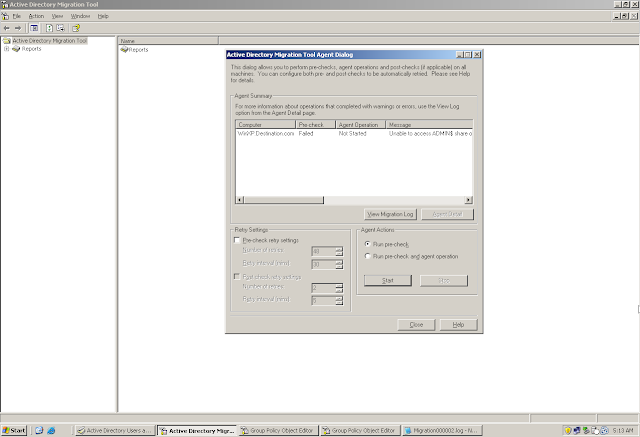Toggle Post-check retry settings checkbox
640x437 pixels.
tap(237, 277)
